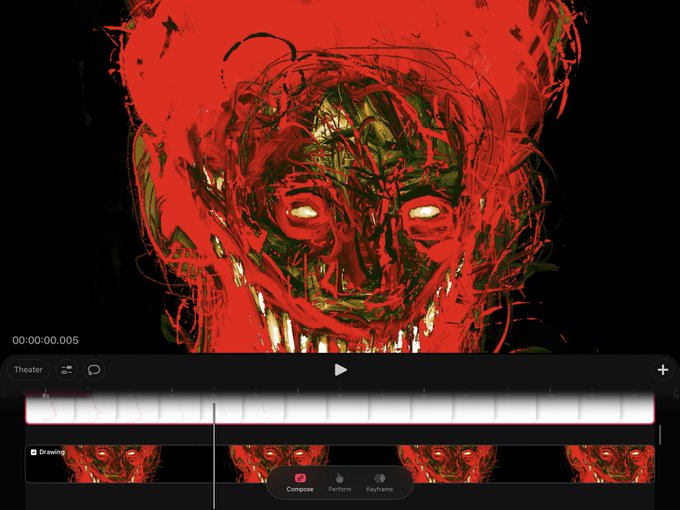Screen dimensions: 680x510
Task: Click the vertical timeline scrollbar handle
Action: [x=660, y=435]
